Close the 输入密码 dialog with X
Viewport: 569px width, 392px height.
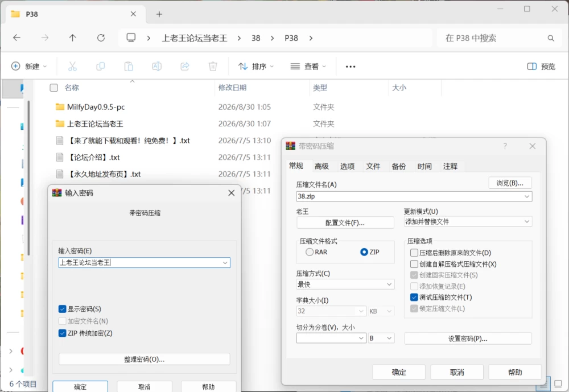[231, 193]
